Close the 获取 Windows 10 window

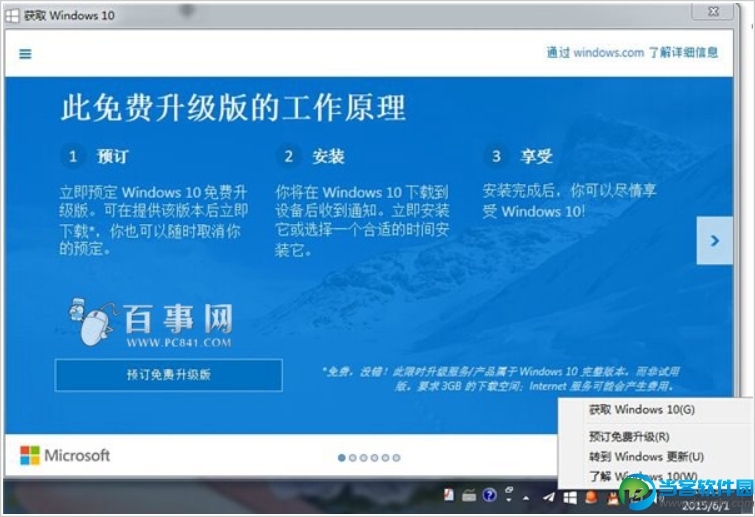pos(713,11)
